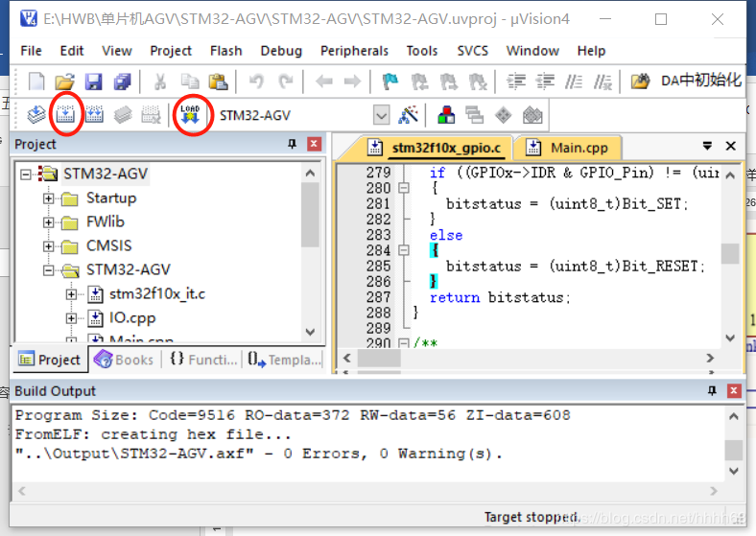The image size is (756, 536).
Task: Cut selection with the scissors icon
Action: click(x=160, y=81)
